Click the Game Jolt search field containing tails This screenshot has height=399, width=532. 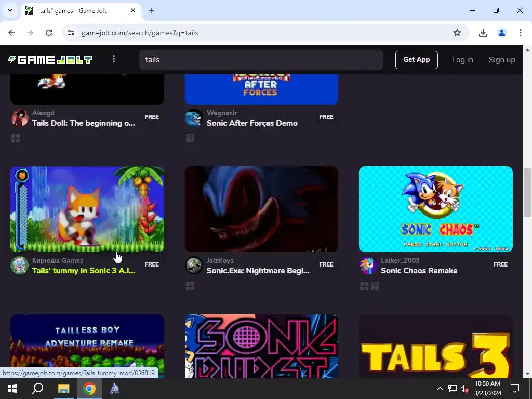tap(261, 60)
